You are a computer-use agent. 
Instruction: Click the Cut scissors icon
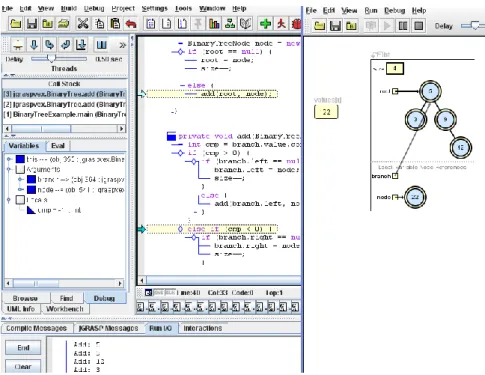[83, 24]
